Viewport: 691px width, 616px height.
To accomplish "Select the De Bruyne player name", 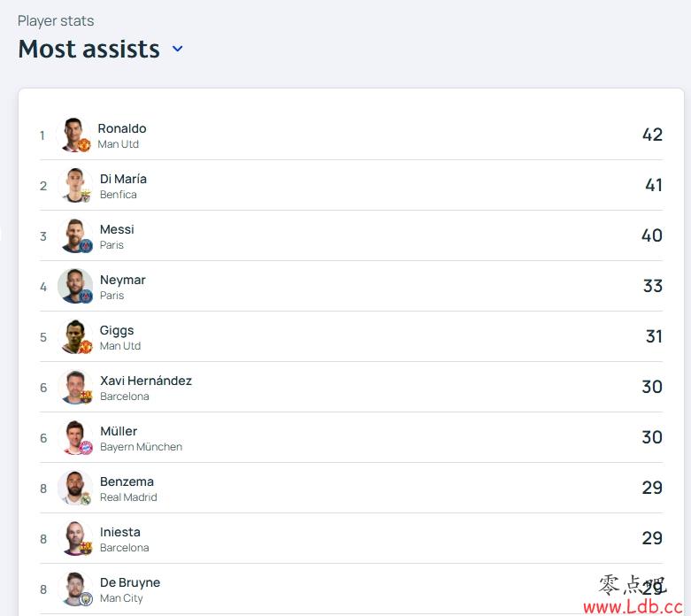I will tap(130, 582).
